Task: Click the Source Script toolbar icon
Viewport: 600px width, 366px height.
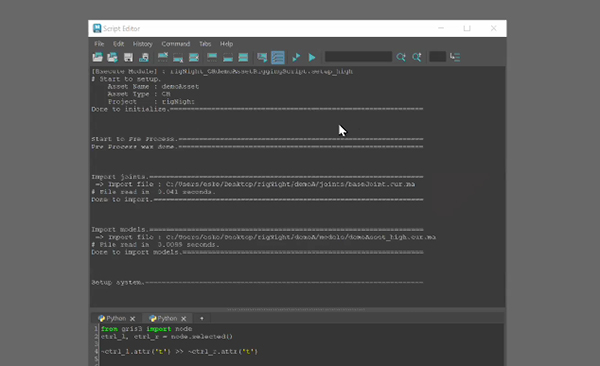Action: point(112,57)
